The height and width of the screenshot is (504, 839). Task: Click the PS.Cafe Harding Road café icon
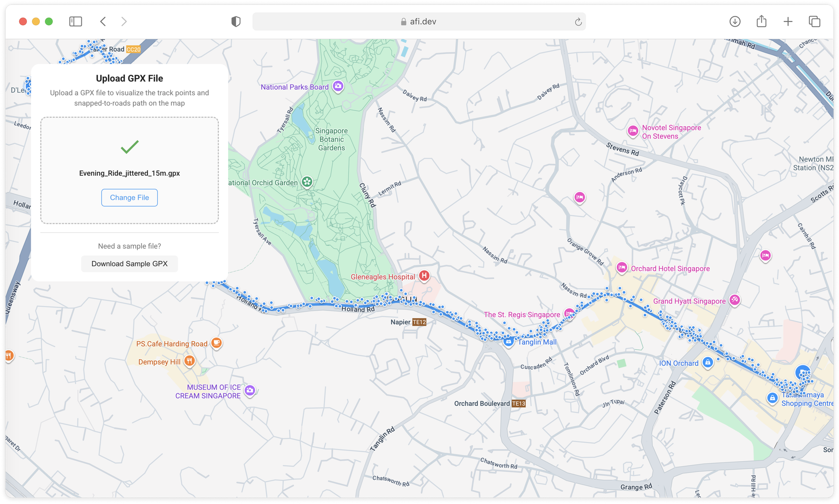click(x=216, y=343)
